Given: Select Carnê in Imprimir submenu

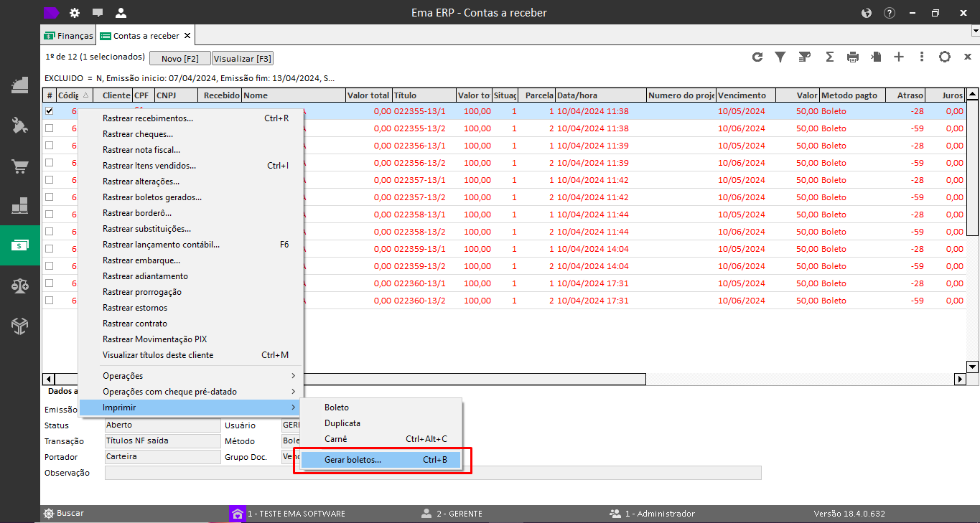Looking at the screenshot, I should click(x=381, y=439).
